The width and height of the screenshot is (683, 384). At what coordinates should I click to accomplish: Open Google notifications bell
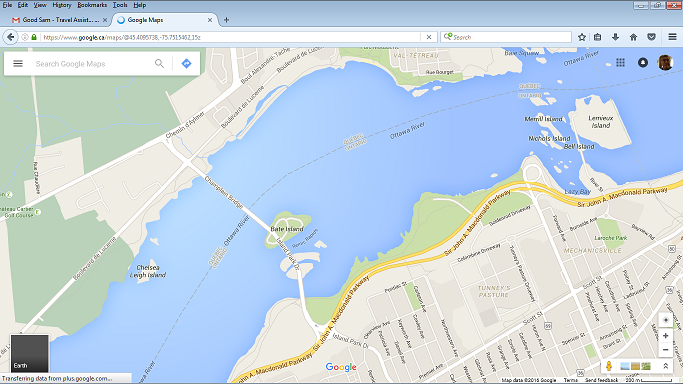pyautogui.click(x=642, y=63)
